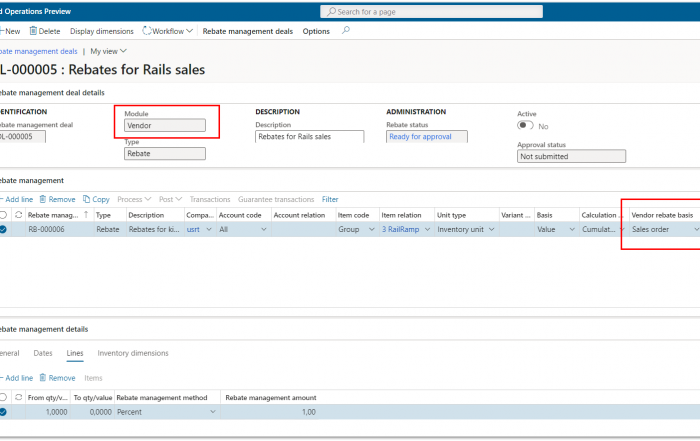
Task: Follow the Rebate management deals breadcrumb link
Action: (x=39, y=51)
